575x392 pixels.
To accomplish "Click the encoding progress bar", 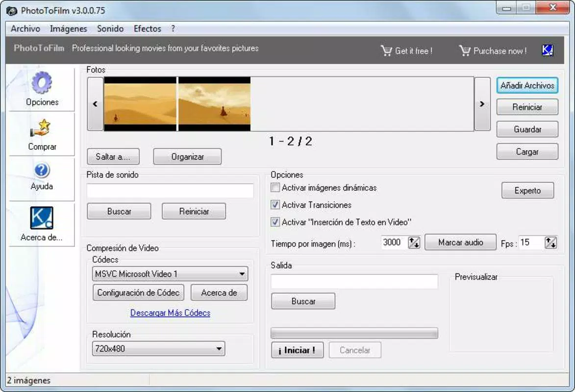I will click(354, 333).
